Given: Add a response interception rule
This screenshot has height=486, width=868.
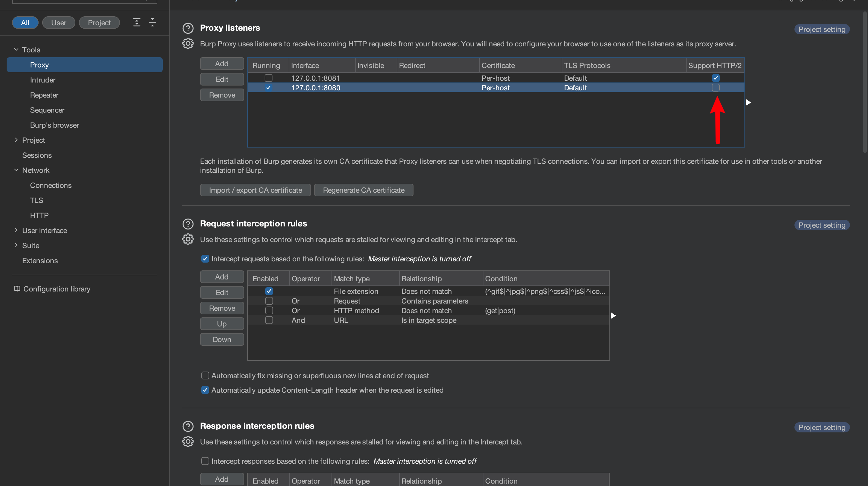Looking at the screenshot, I should coord(222,479).
